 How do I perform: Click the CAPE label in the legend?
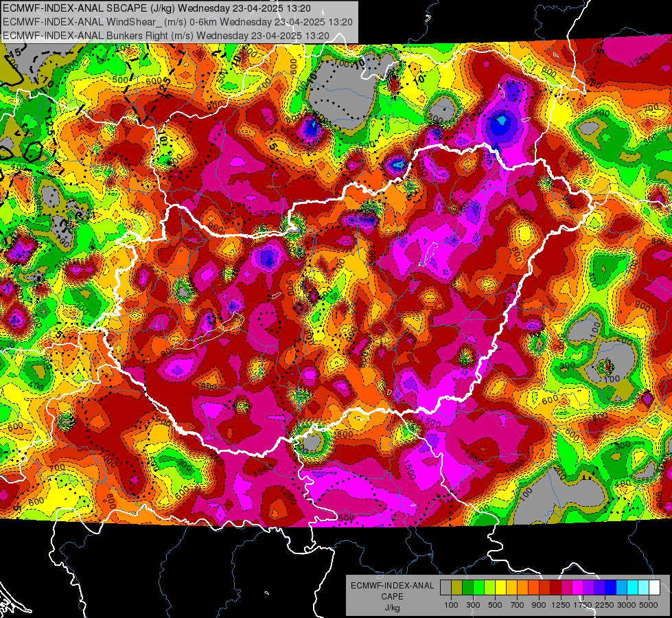tap(392, 596)
